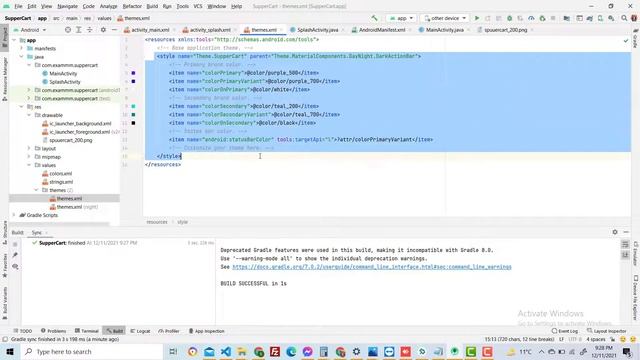Viewport: 640px width, 360px height.
Task: Open the Gradle docs link in build output
Action: [x=372, y=267]
